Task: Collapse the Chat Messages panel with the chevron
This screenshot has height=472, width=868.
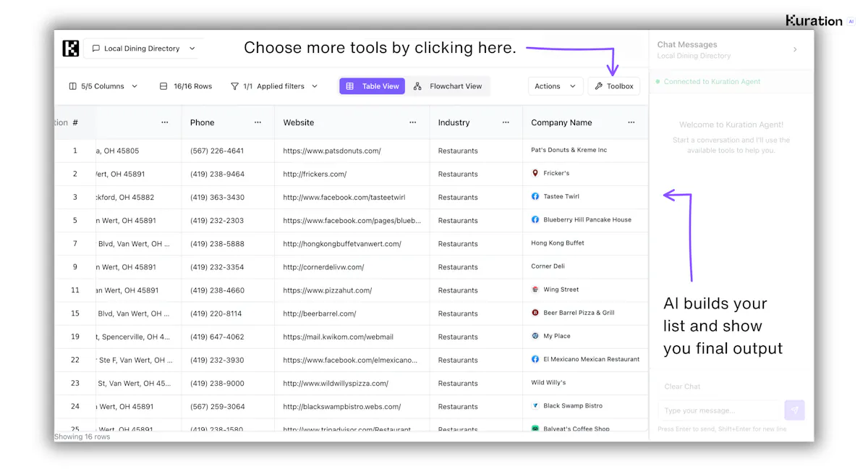Action: coord(795,50)
